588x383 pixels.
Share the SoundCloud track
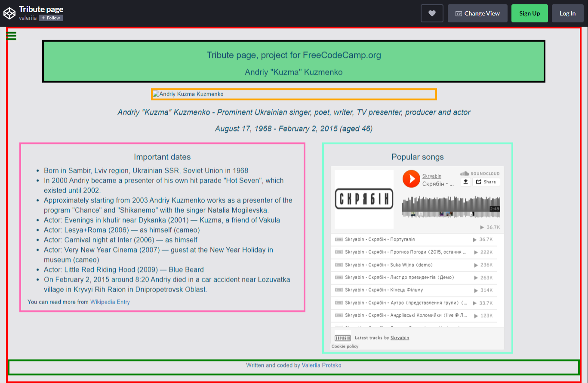tap(486, 182)
